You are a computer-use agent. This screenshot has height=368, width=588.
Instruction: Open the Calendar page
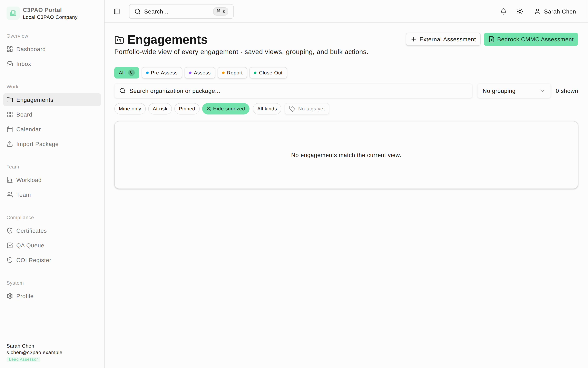tap(52, 129)
